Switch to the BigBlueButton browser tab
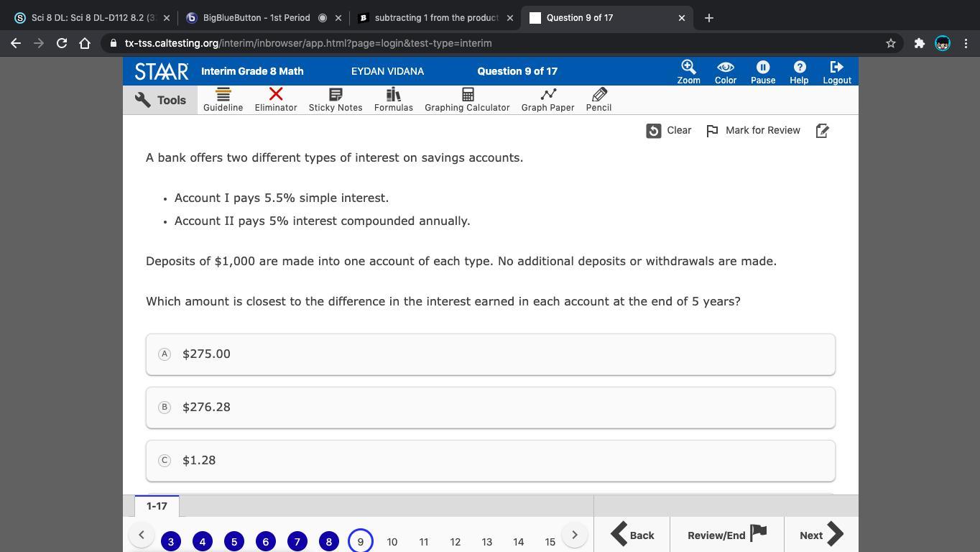The height and width of the screenshot is (552, 980). click(256, 18)
